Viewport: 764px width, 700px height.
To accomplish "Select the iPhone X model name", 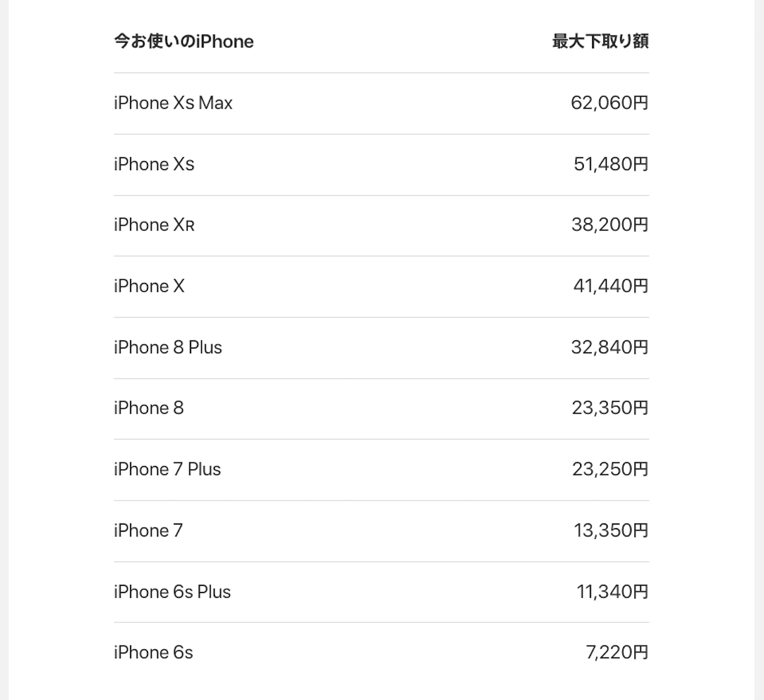I will click(x=149, y=286).
